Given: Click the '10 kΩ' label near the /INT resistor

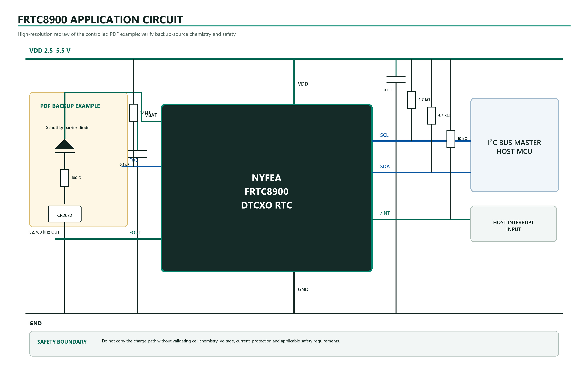Looking at the screenshot, I should 462,139.
